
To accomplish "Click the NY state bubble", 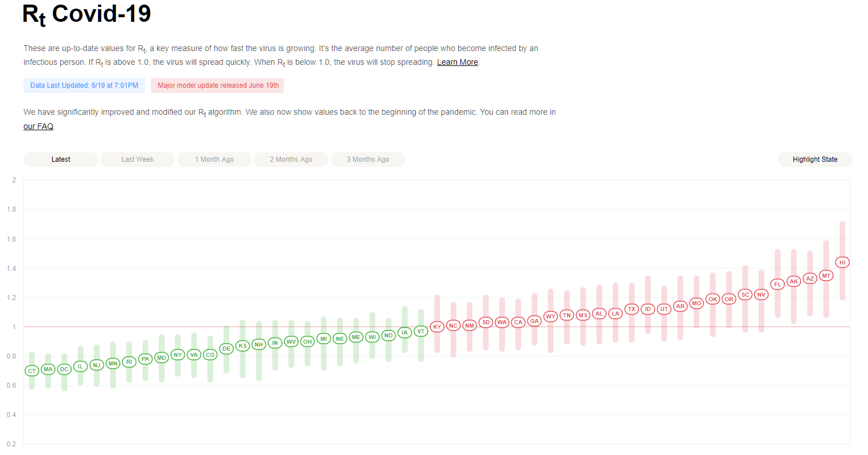I will click(178, 355).
